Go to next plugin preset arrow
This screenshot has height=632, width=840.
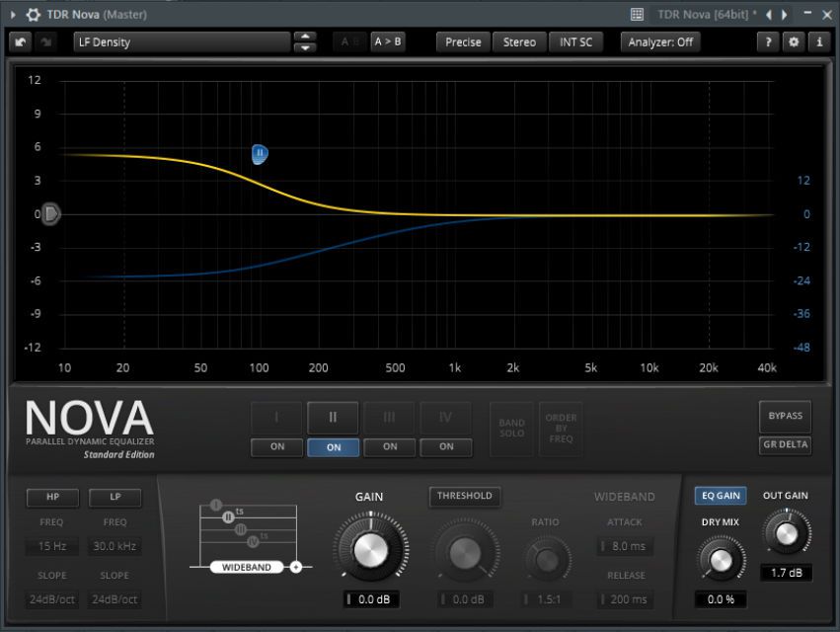click(785, 15)
